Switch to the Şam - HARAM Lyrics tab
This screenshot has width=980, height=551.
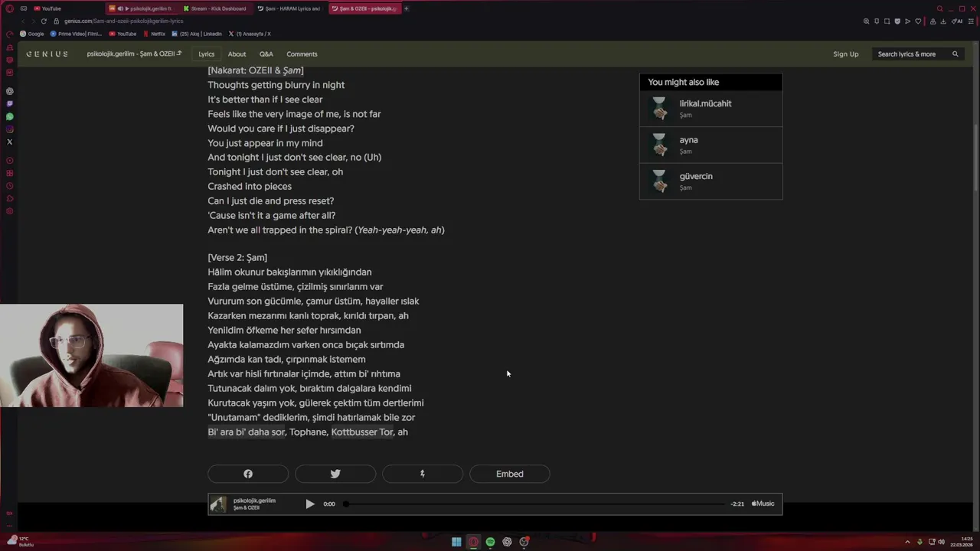pos(289,8)
